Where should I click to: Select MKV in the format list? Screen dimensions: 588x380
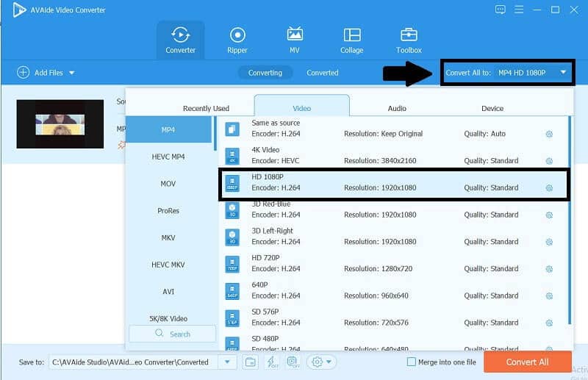tap(168, 238)
